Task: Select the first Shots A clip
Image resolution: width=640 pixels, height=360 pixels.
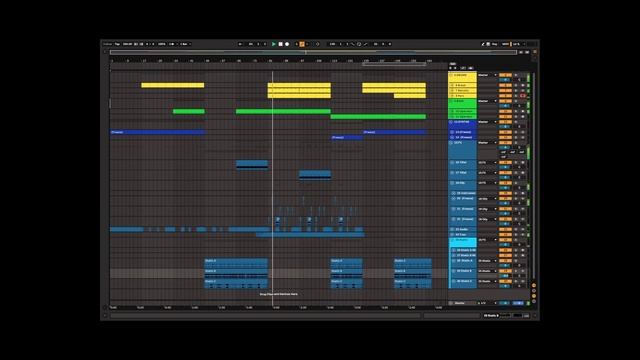Action: pos(236,263)
